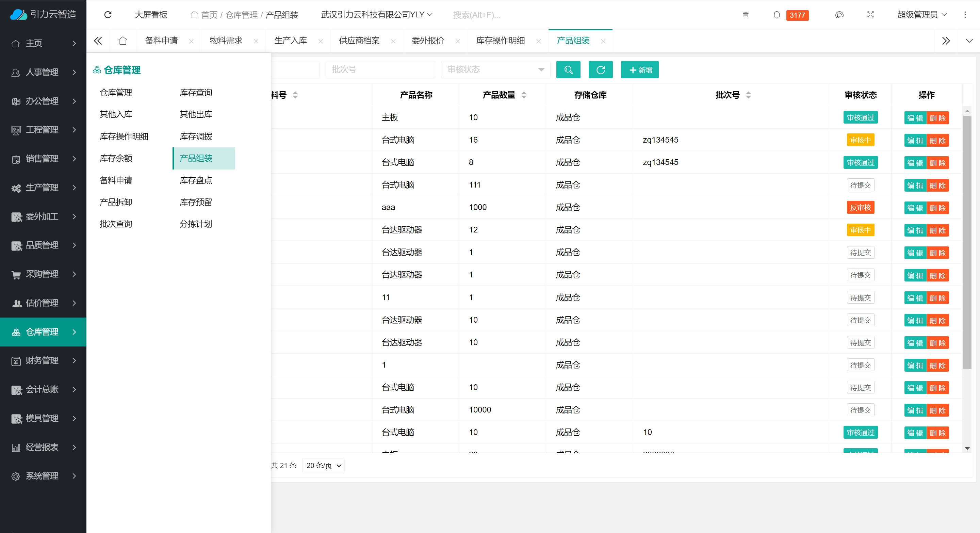Open the notification bell icon
The height and width of the screenshot is (533, 980).
tap(777, 15)
